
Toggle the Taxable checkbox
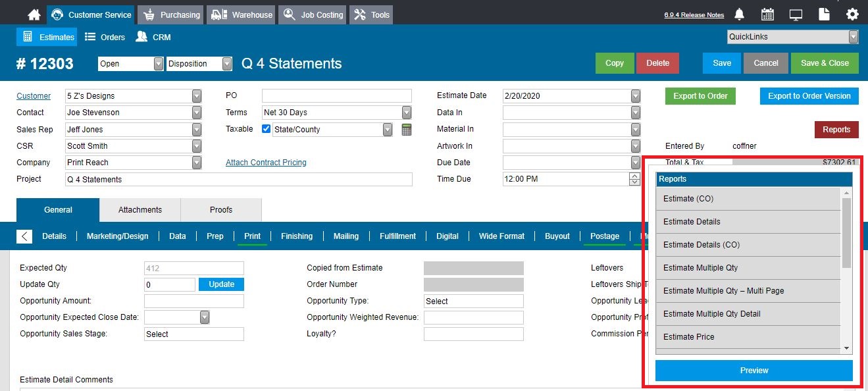[267, 129]
